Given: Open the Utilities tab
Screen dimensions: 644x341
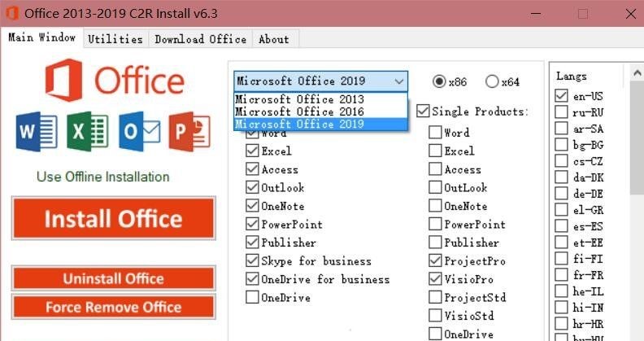Looking at the screenshot, I should click(x=115, y=39).
